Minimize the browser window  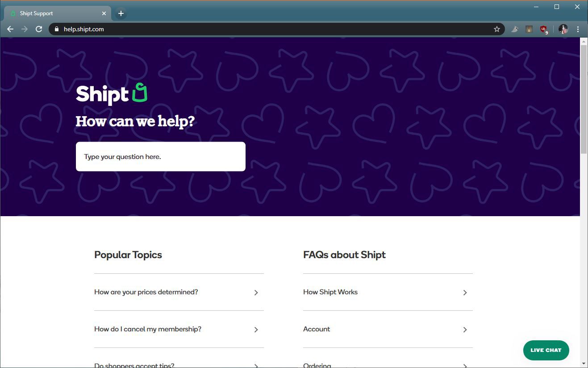click(x=537, y=7)
